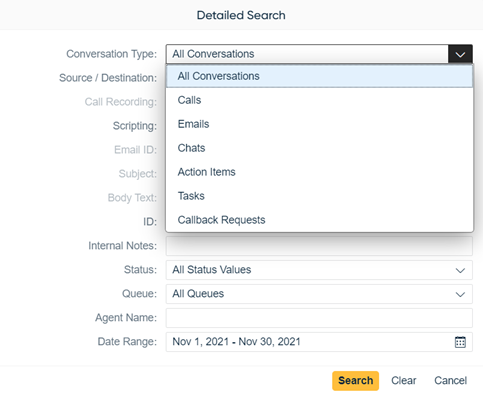Select All Conversations from the list

319,76
